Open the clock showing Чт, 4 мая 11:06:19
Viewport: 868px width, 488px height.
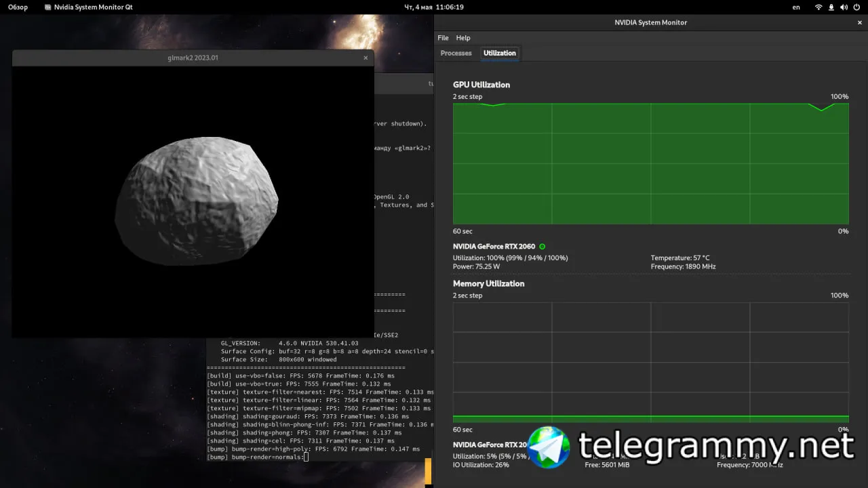pos(434,7)
